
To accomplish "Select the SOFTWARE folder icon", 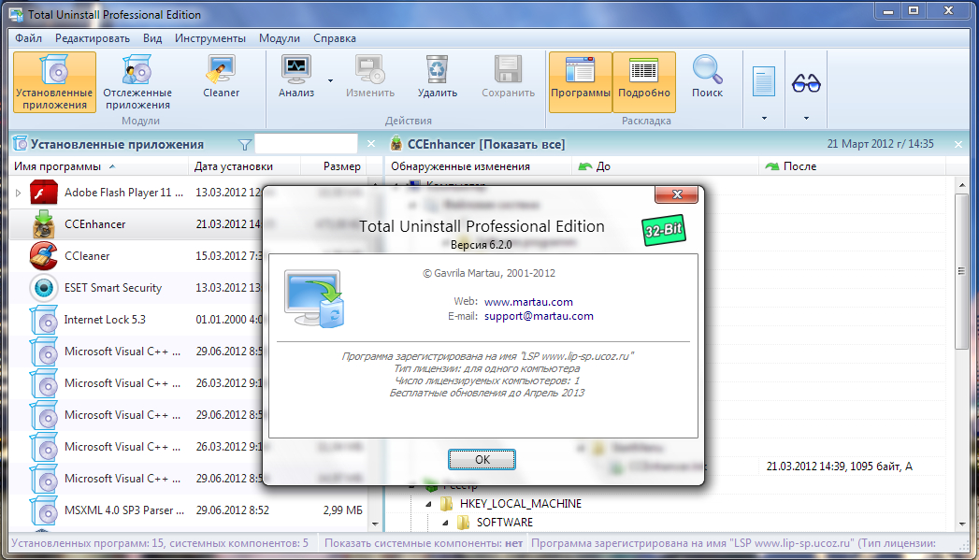I will tap(463, 523).
